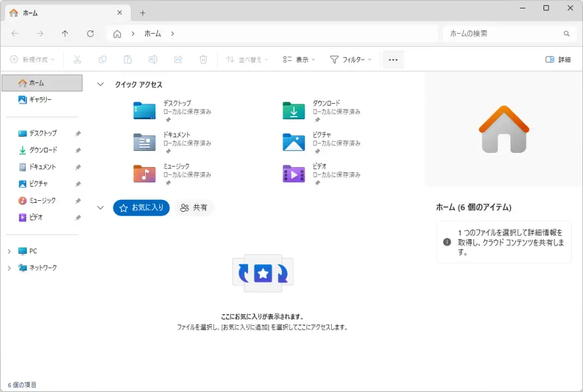Click the search magnifier icon
The image size is (583, 392).
point(566,34)
